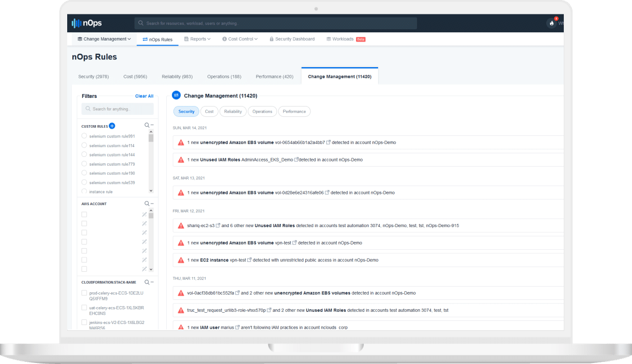Open the fire notifications icon with red badge
The image size is (632, 364).
pyautogui.click(x=551, y=23)
